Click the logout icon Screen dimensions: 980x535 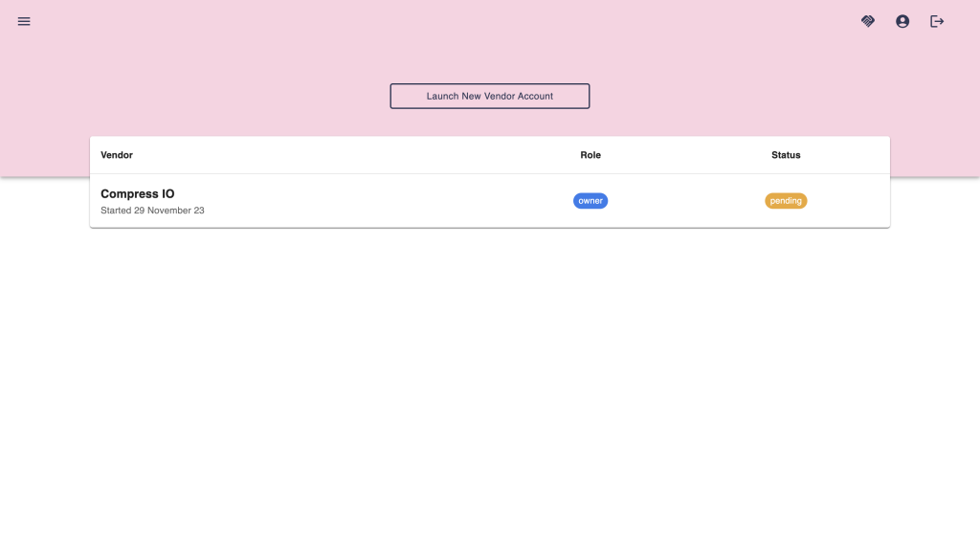pos(937,21)
